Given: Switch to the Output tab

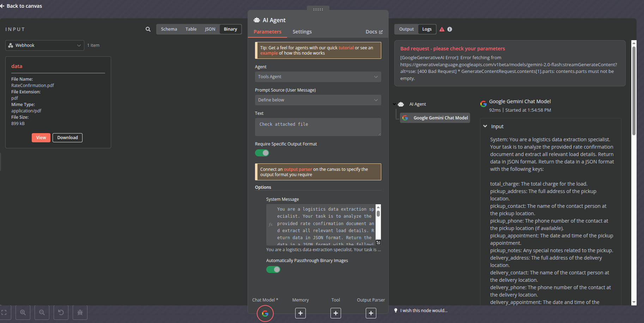Looking at the screenshot, I should (406, 29).
